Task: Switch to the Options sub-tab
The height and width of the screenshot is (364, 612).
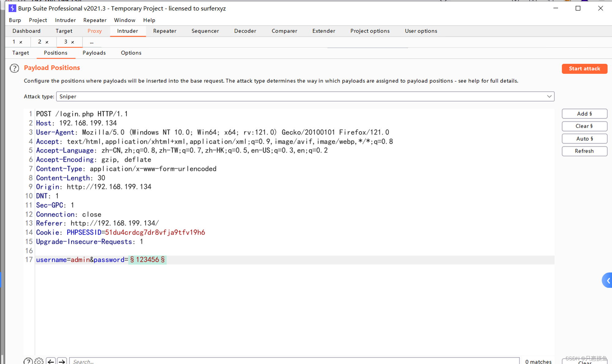Action: (x=131, y=53)
